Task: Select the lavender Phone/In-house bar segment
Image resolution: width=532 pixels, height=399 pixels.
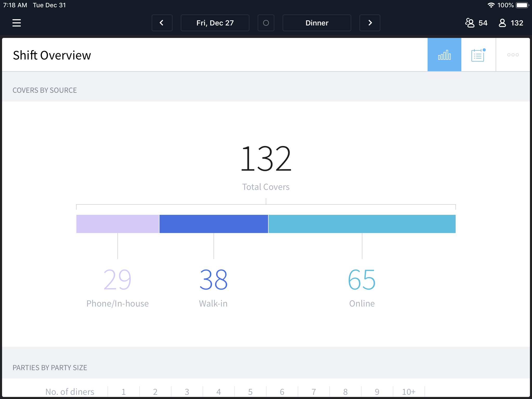Action: (x=118, y=224)
